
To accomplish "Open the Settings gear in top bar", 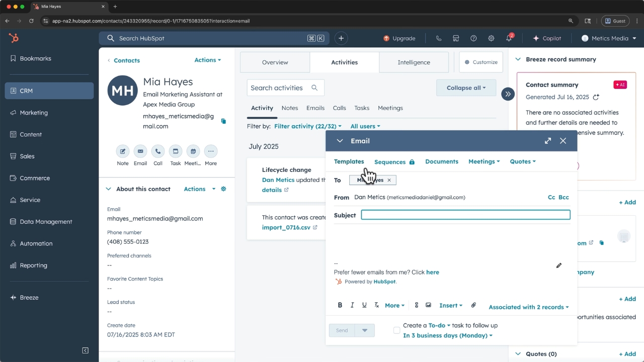I will pos(491,38).
